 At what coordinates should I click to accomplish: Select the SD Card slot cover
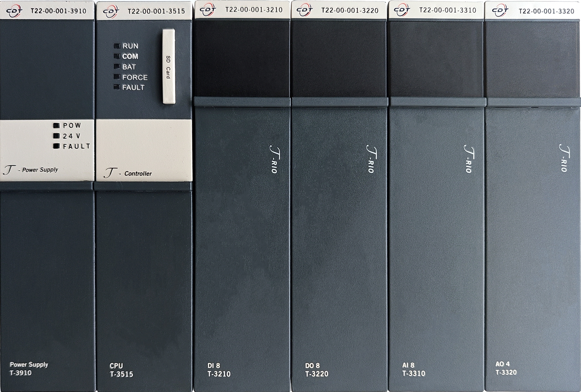pos(169,67)
